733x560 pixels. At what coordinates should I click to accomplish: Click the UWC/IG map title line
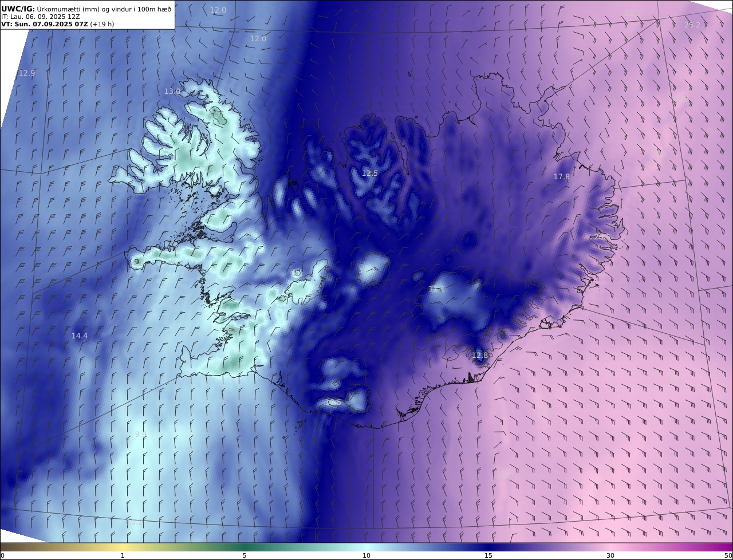point(86,9)
